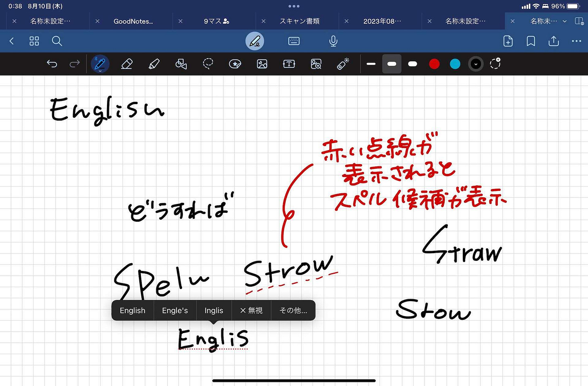Select the zoom window image tool
Screen dimensions: 588x386
(316, 63)
